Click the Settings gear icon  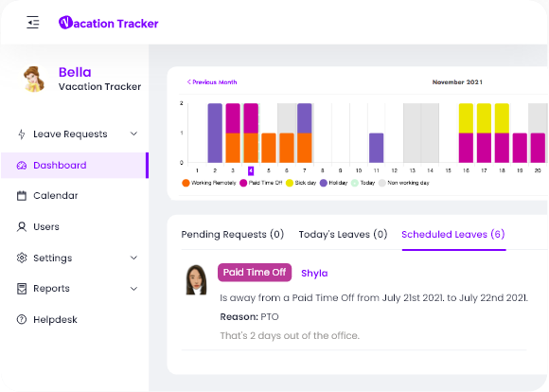(x=22, y=258)
